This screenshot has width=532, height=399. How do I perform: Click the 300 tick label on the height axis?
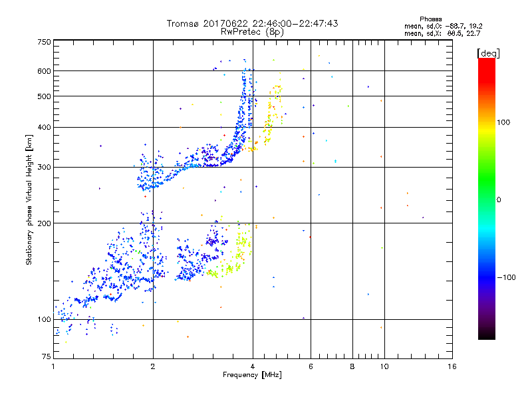click(x=43, y=168)
